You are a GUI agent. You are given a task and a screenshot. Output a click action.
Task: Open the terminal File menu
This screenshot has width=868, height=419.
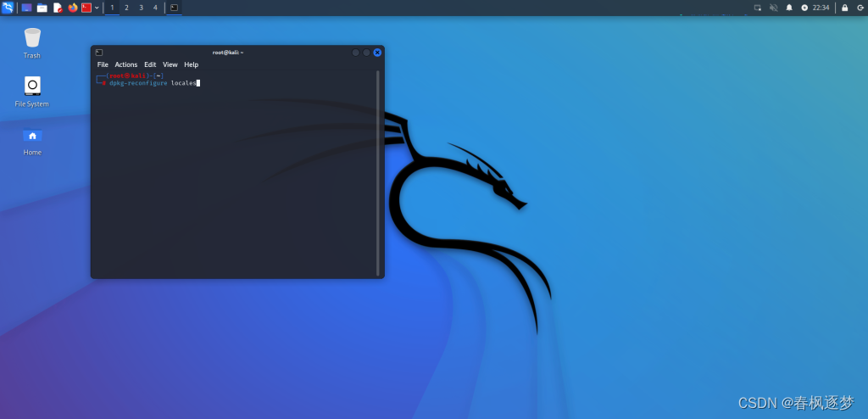pos(103,64)
